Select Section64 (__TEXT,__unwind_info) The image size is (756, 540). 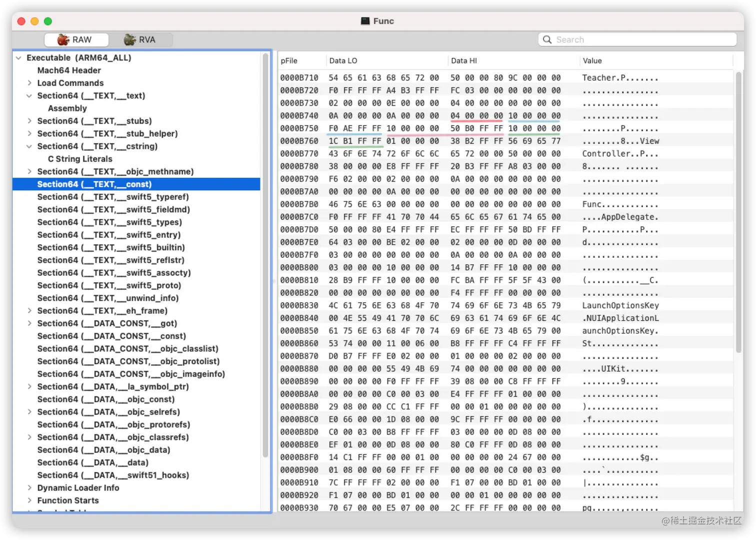(108, 298)
